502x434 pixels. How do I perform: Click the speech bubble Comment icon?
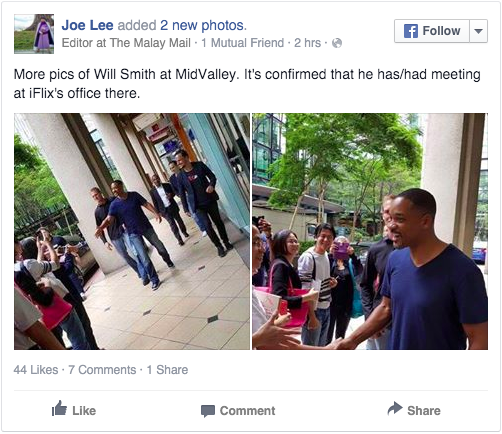click(208, 411)
